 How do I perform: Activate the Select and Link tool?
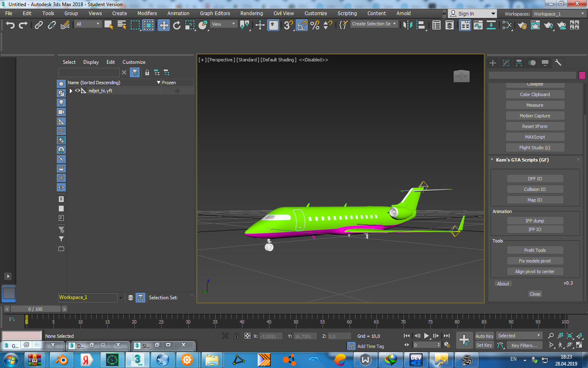(x=39, y=25)
